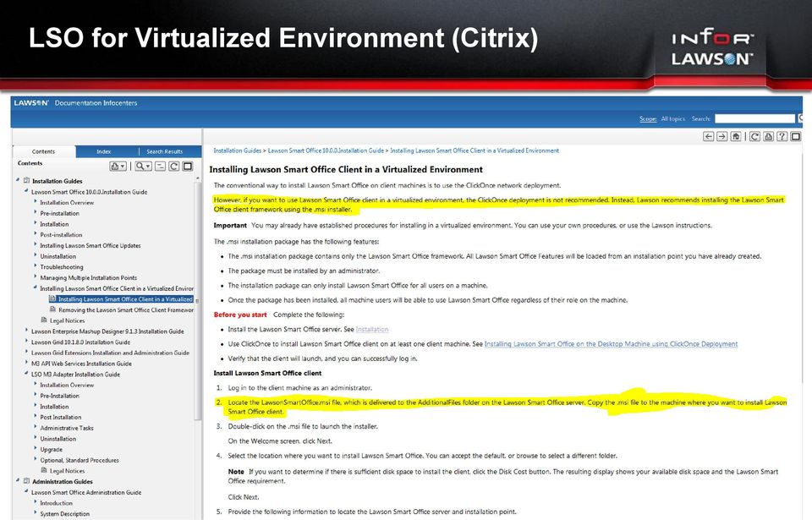Viewport: 812px width, 520px height.
Task: Focus the Search input field
Action: 754,118
